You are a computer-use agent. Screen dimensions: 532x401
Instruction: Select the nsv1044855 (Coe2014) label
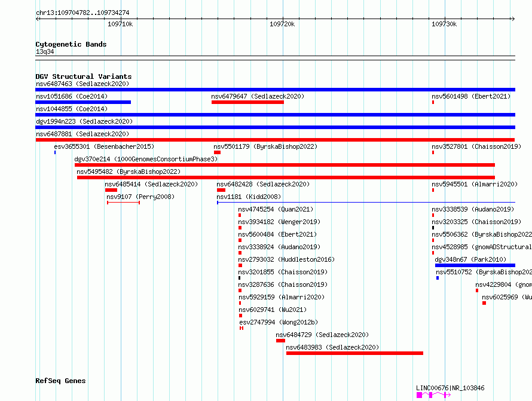[x=72, y=109]
